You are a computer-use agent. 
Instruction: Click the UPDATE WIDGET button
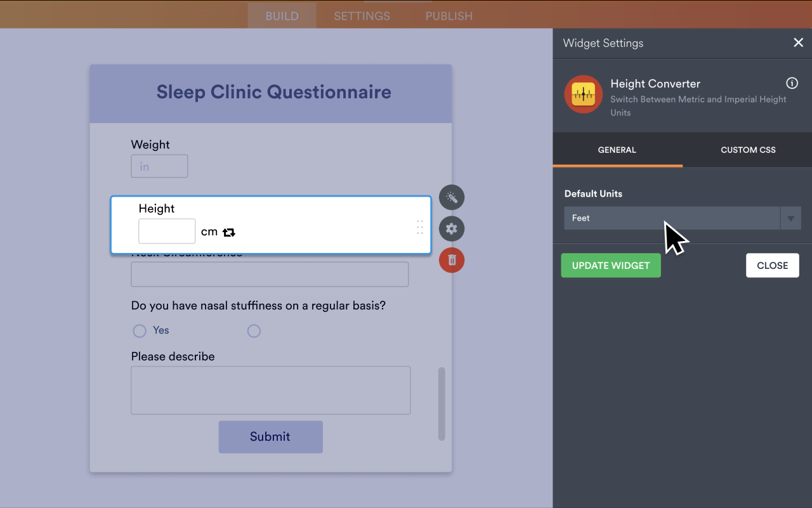tap(610, 265)
